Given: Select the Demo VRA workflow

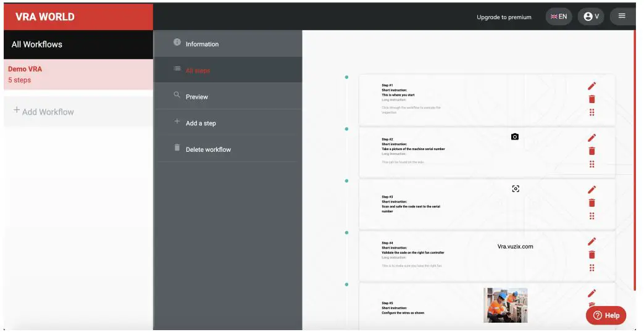Looking at the screenshot, I should [78, 74].
